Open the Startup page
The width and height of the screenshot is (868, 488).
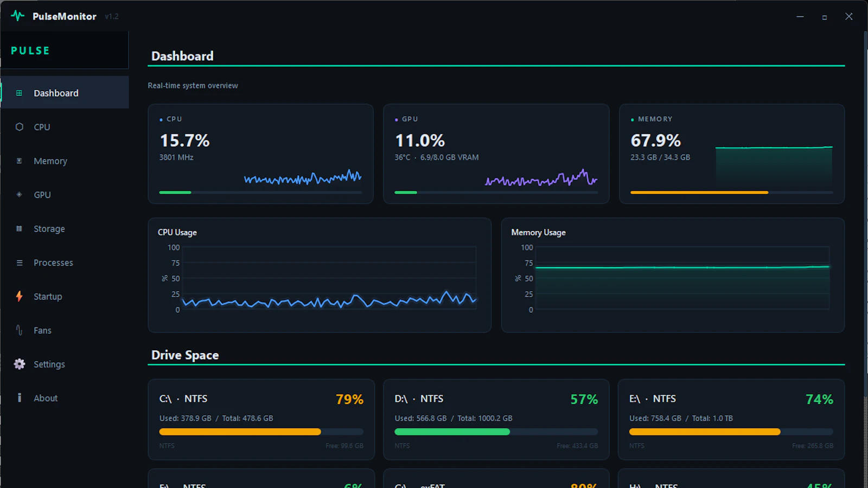(65, 297)
